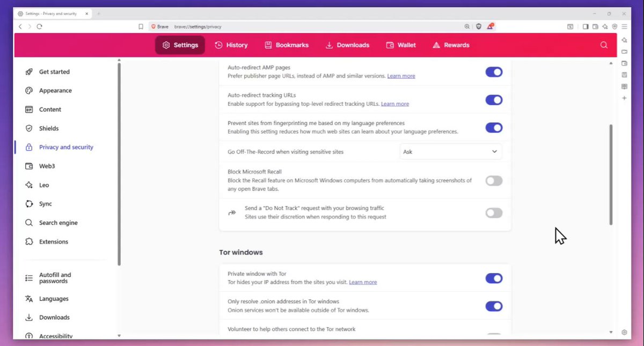
Task: Select Search engine in settings sidebar
Action: pos(58,223)
